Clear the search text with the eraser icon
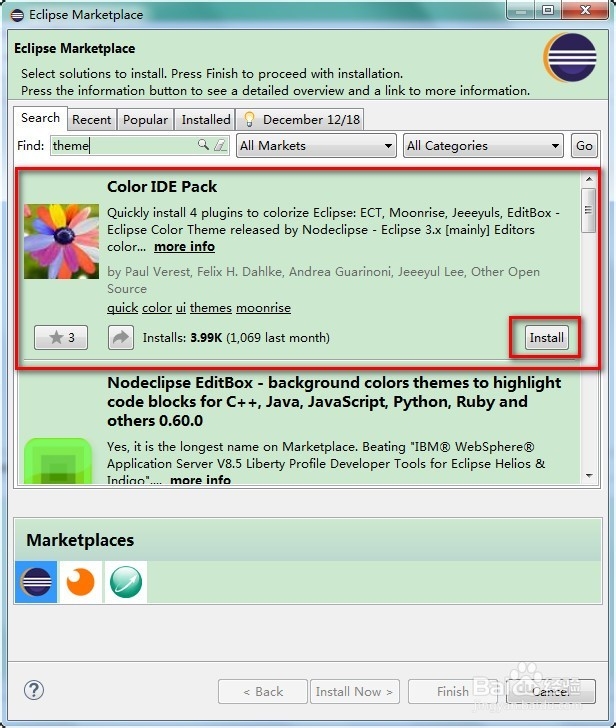 coord(220,145)
